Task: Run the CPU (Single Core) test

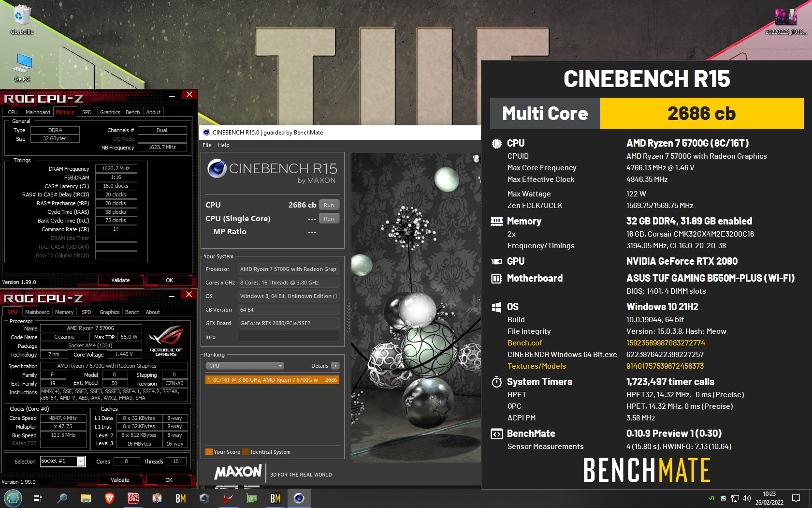Action: tap(329, 219)
